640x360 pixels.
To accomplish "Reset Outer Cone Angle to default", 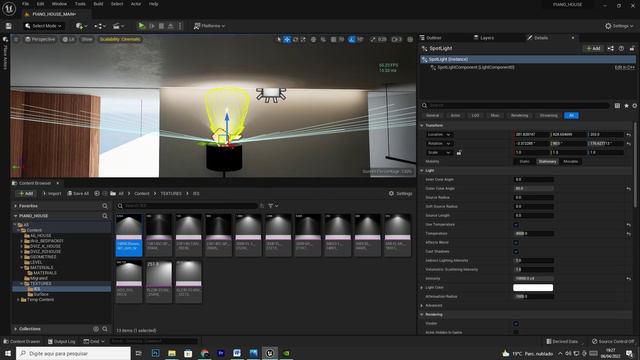I will click(x=629, y=189).
